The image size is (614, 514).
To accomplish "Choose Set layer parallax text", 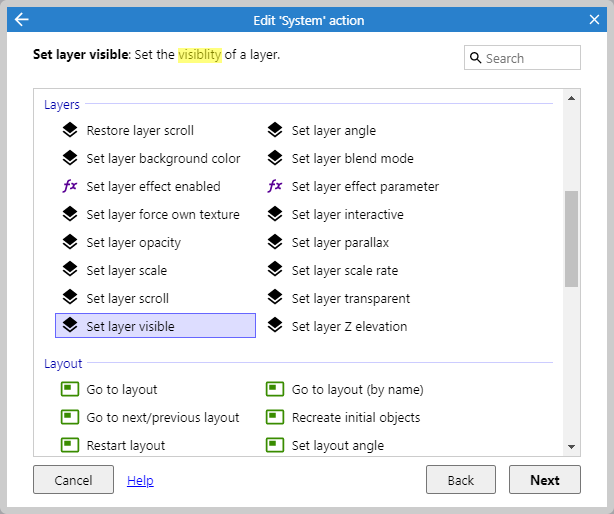I will (x=340, y=243).
